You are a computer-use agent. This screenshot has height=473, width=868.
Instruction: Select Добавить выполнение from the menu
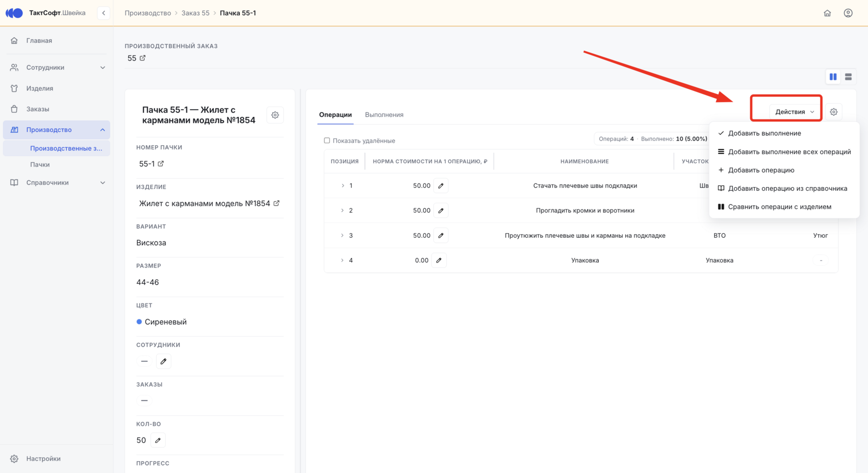coord(784,133)
